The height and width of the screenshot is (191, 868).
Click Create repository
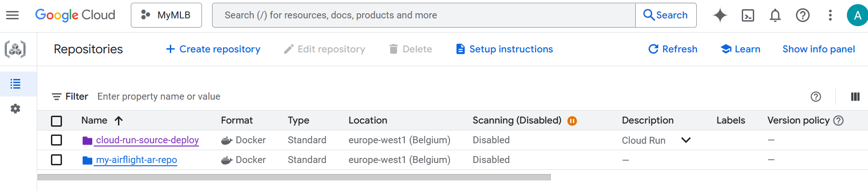pos(213,49)
